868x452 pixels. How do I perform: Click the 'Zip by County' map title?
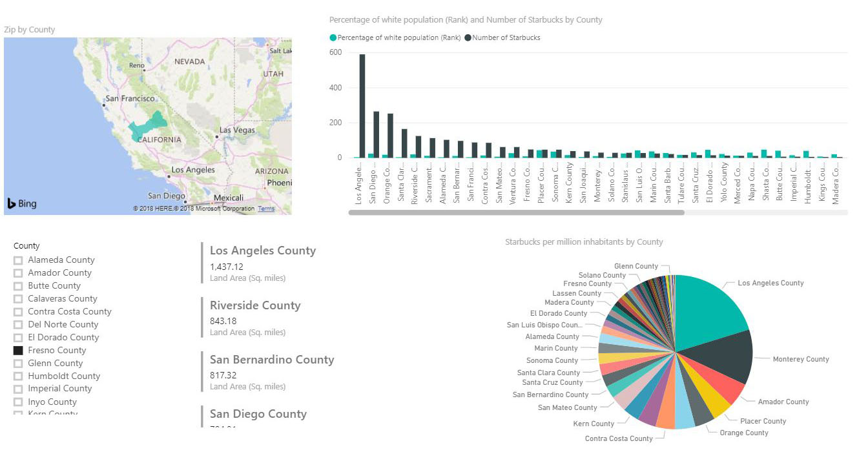[30, 30]
